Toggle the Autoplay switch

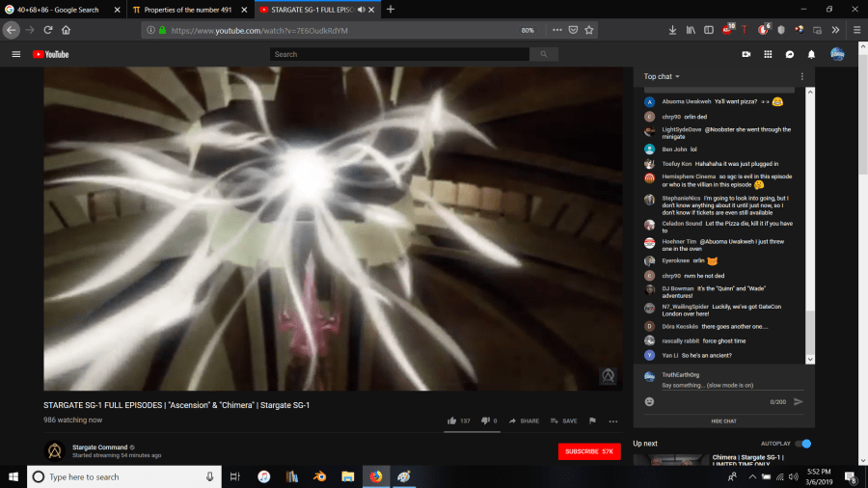803,444
